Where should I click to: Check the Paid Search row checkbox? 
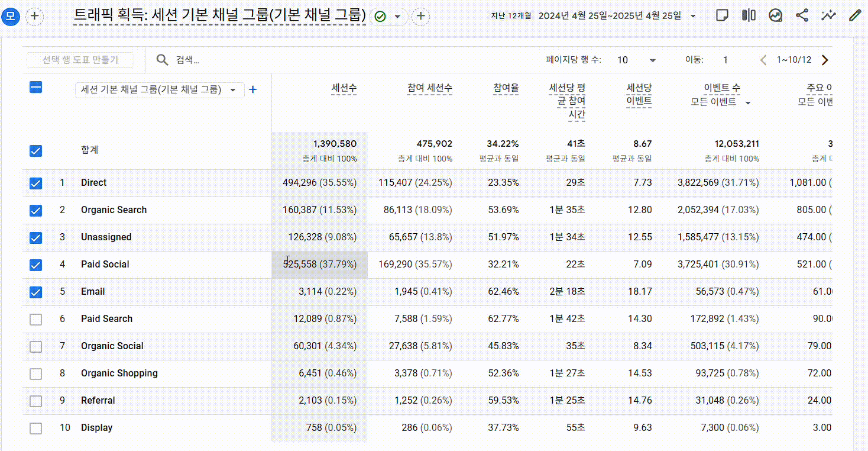pos(35,319)
